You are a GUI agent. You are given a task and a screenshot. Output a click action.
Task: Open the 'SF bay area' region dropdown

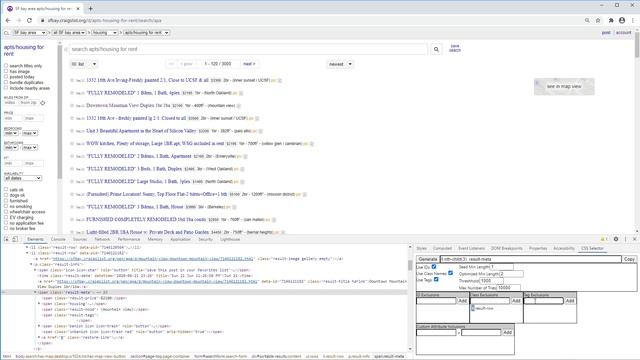tap(29, 33)
